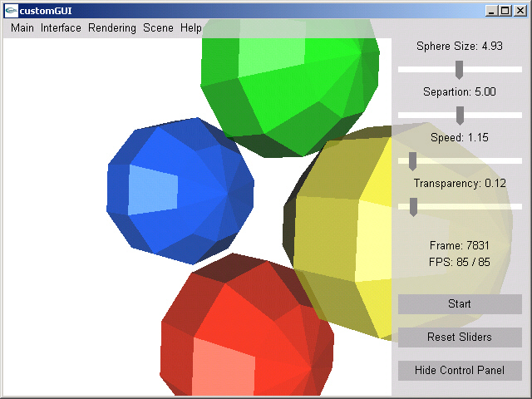532x399 pixels.
Task: Minimize the customGUI window
Action: click(491, 11)
